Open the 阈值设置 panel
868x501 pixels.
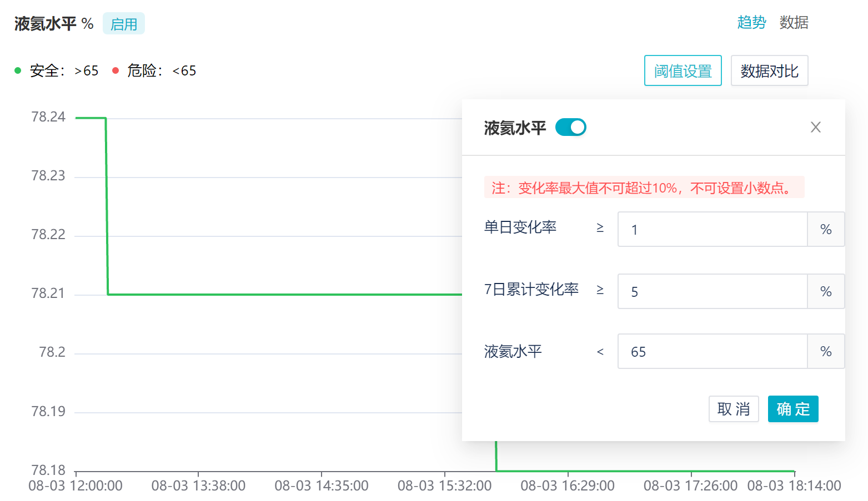tap(683, 71)
